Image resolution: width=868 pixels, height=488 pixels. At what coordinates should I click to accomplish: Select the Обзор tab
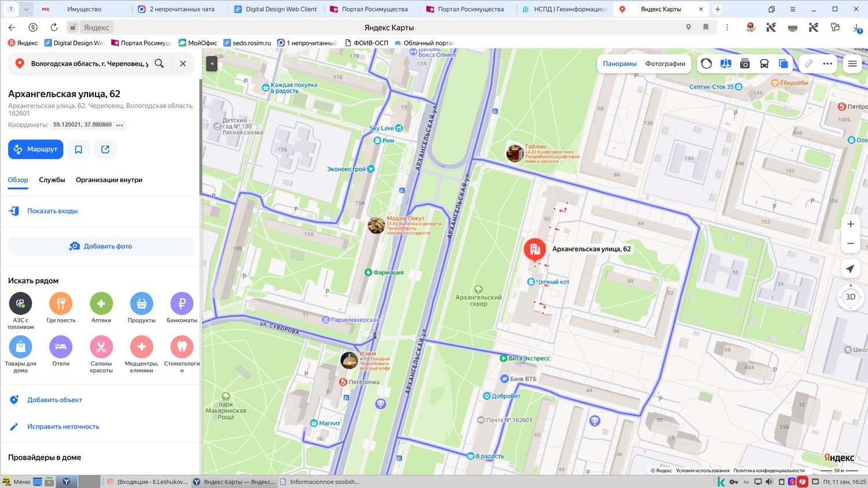point(18,180)
